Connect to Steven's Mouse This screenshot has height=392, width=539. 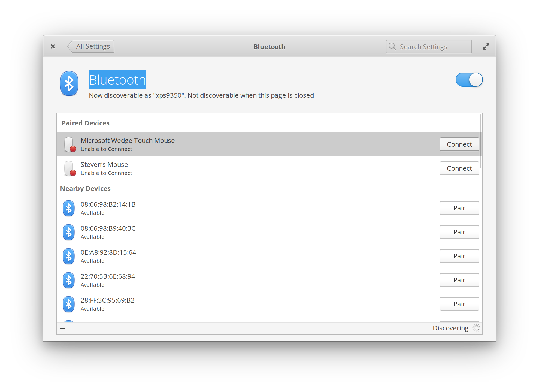pos(459,168)
